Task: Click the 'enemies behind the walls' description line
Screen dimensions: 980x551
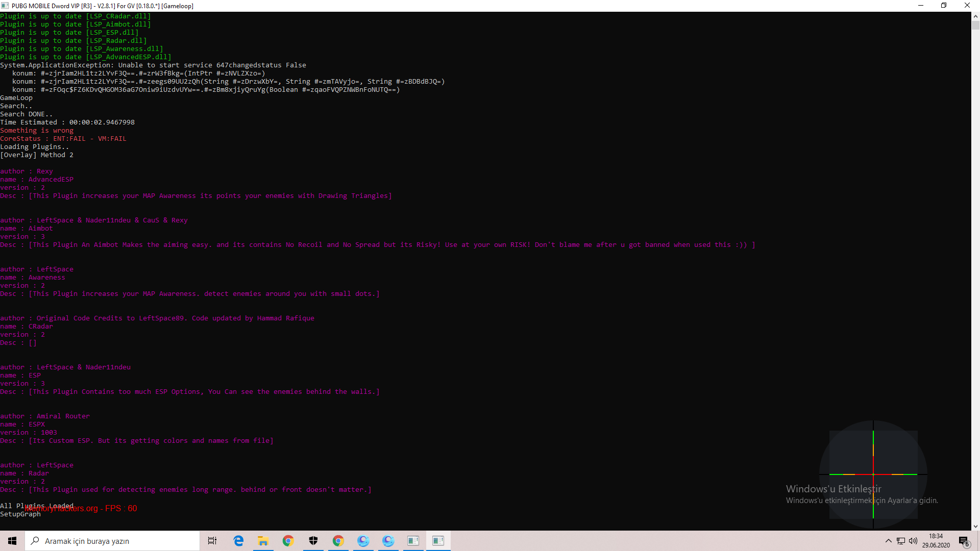Action: [x=190, y=392]
